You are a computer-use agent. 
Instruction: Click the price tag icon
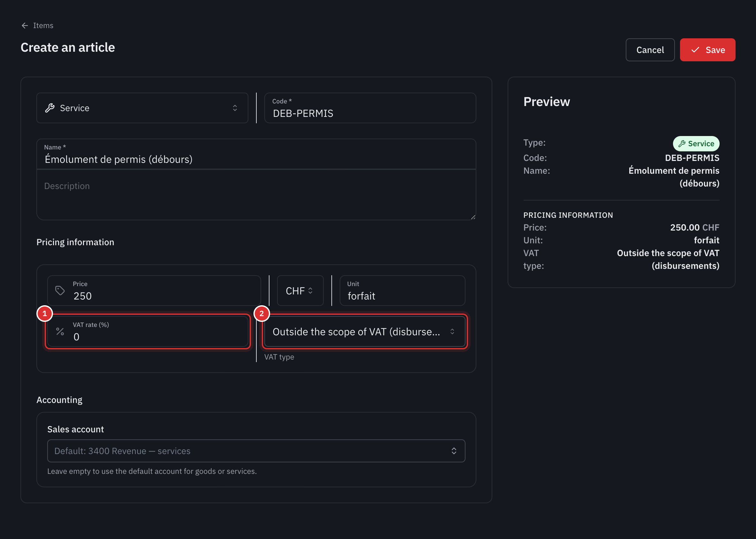tap(60, 290)
